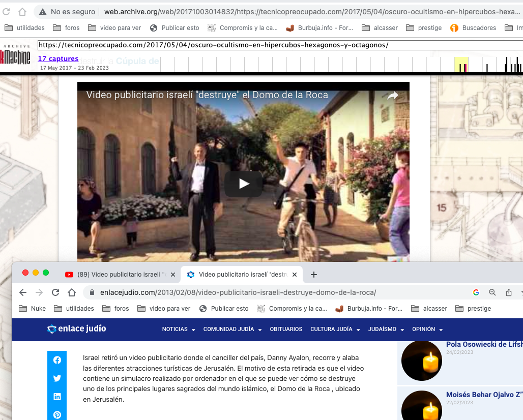Expand the Noticias dropdown menu
The height and width of the screenshot is (420, 523).
click(x=178, y=329)
